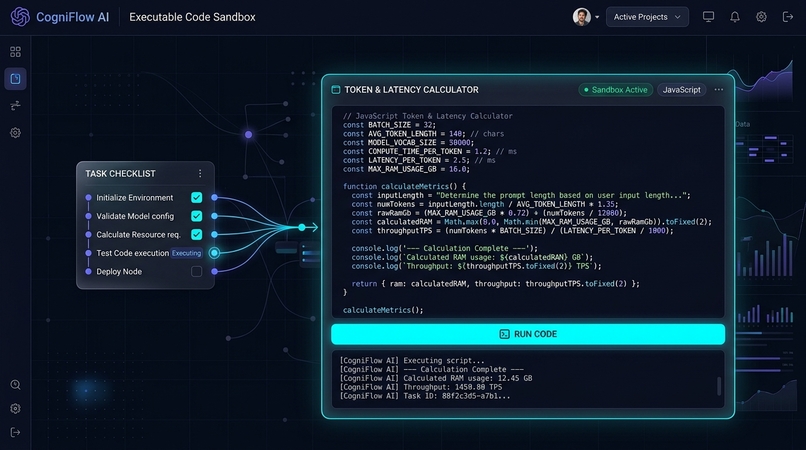Click the Throughput TPS console output line
The image size is (806, 450).
click(x=421, y=387)
